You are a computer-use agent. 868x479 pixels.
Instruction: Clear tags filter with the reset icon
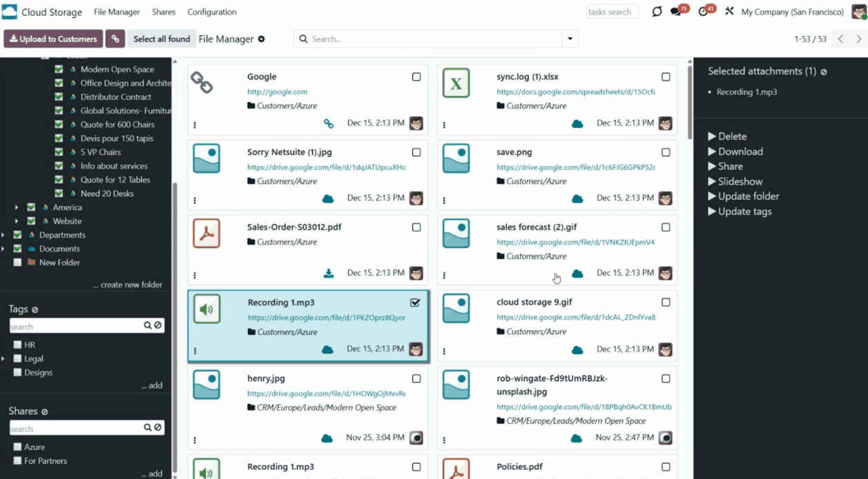click(x=158, y=326)
